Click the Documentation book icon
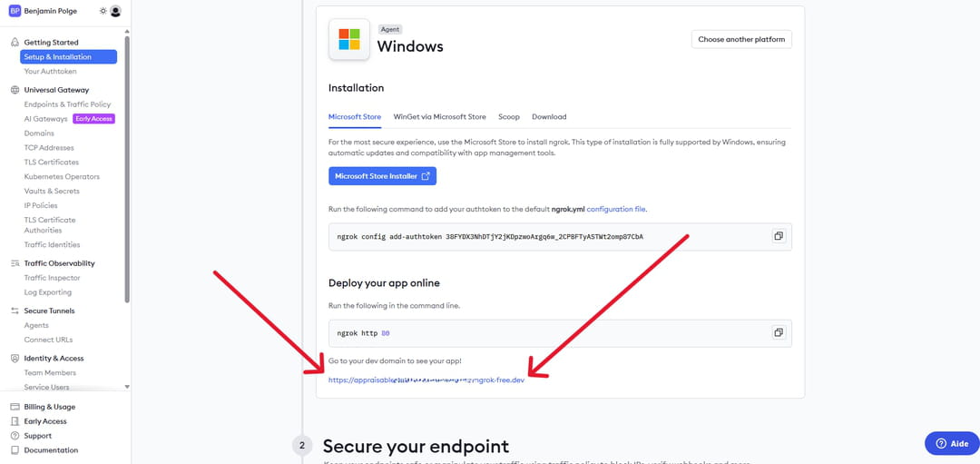 pyautogui.click(x=15, y=450)
